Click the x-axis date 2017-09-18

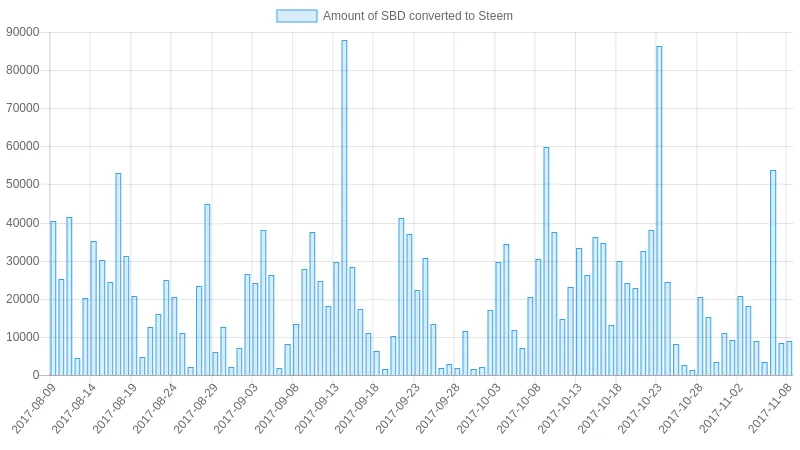[357, 409]
